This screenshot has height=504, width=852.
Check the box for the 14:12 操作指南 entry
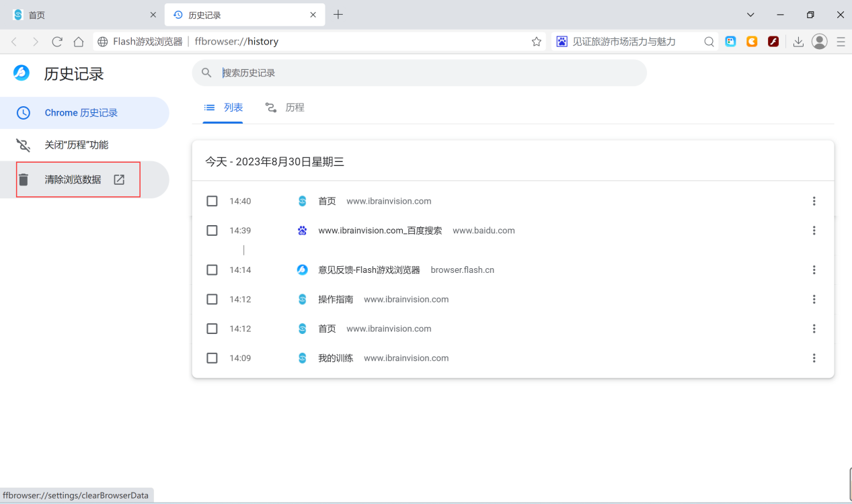212,300
